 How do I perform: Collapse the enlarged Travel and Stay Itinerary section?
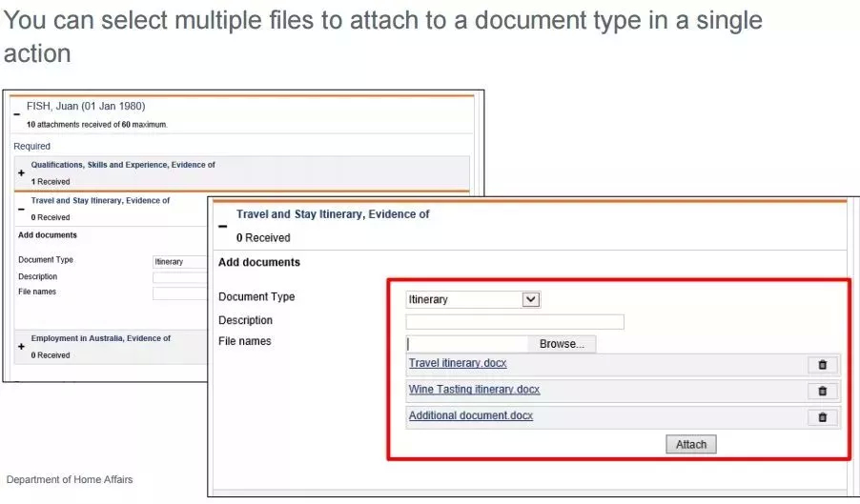tap(223, 226)
